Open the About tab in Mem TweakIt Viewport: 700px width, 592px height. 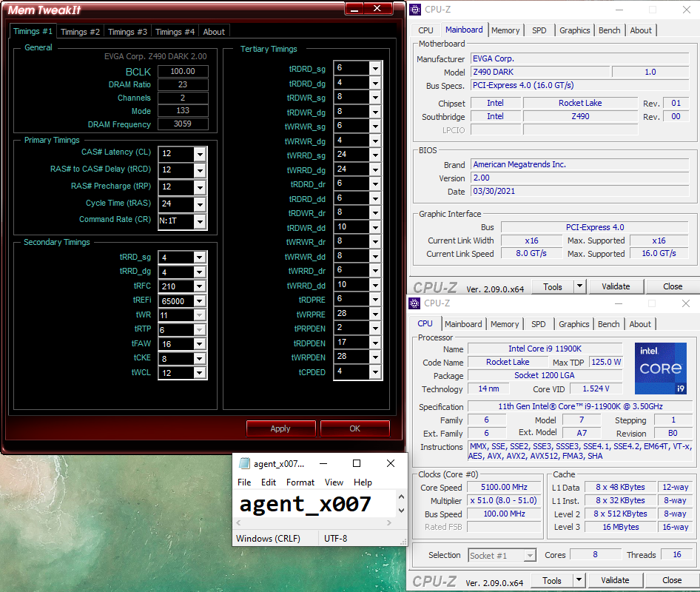(x=214, y=32)
